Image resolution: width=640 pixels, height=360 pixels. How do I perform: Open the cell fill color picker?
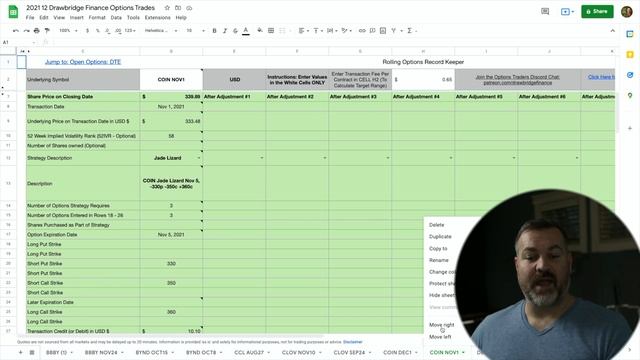[x=260, y=31]
